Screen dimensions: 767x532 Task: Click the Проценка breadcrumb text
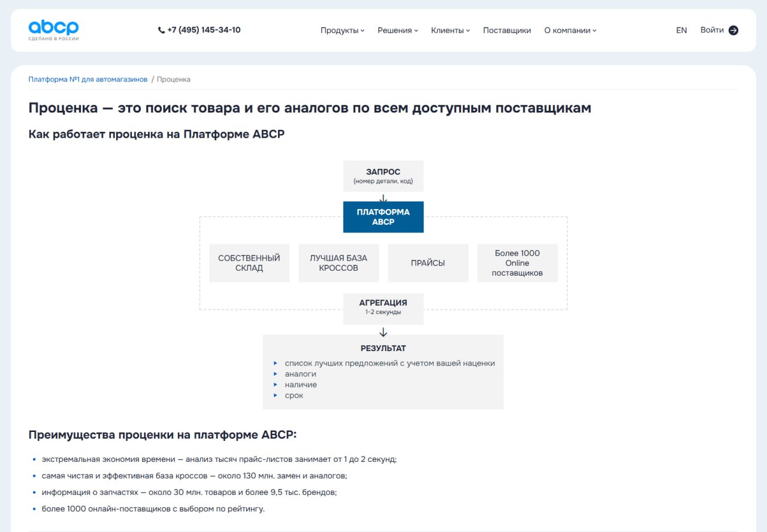coord(174,79)
